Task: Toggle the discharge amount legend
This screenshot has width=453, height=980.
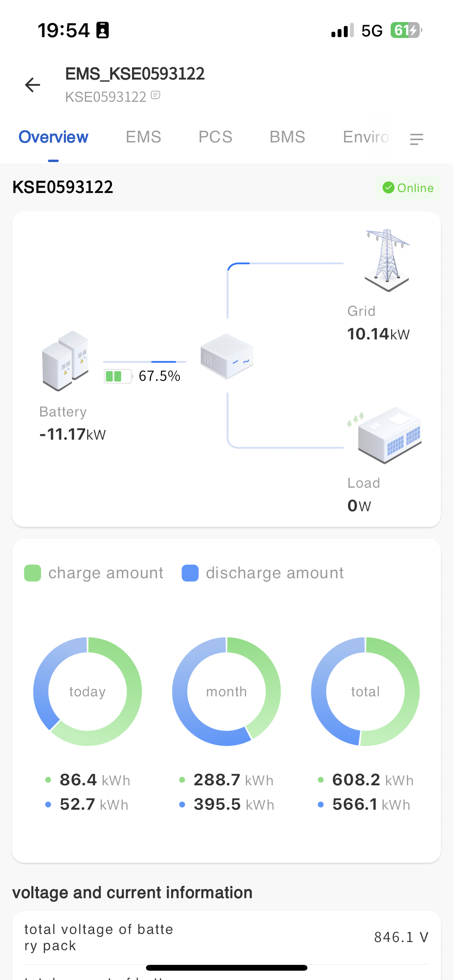Action: pyautogui.click(x=263, y=573)
